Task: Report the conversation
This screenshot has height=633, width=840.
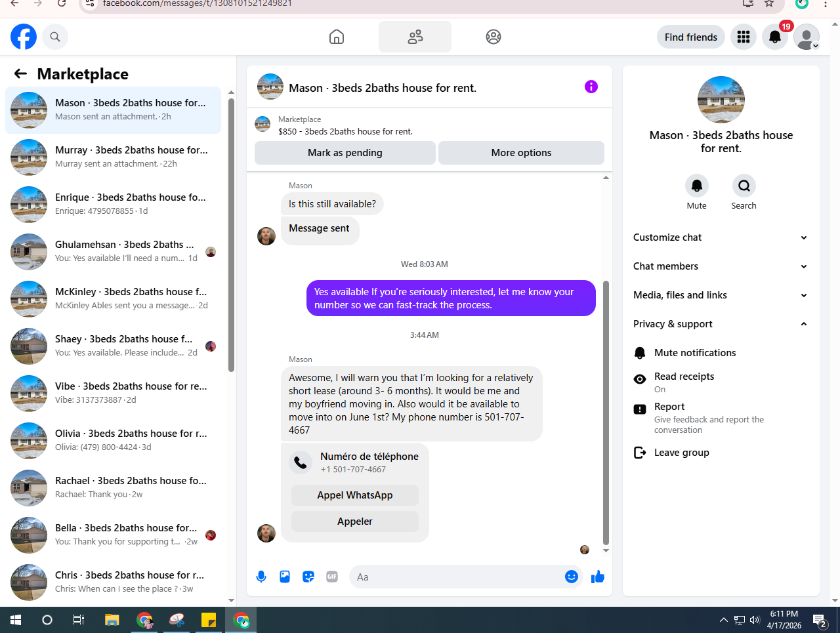Action: (x=721, y=418)
